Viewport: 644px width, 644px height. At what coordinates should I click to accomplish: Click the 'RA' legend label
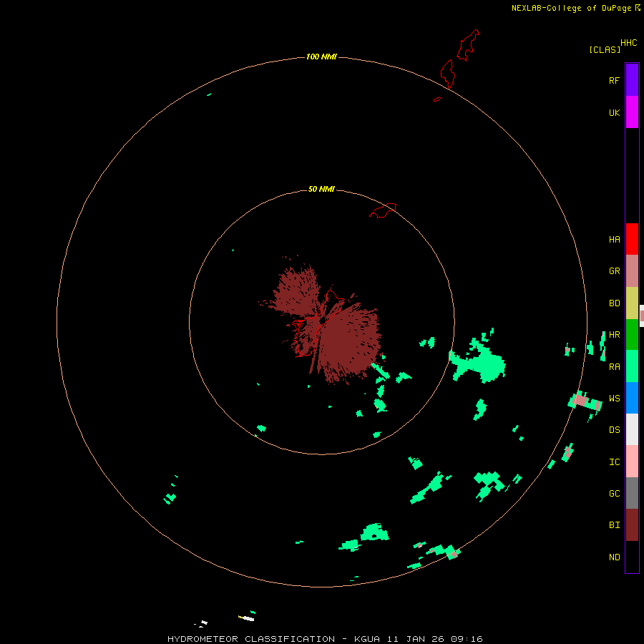tap(615, 367)
